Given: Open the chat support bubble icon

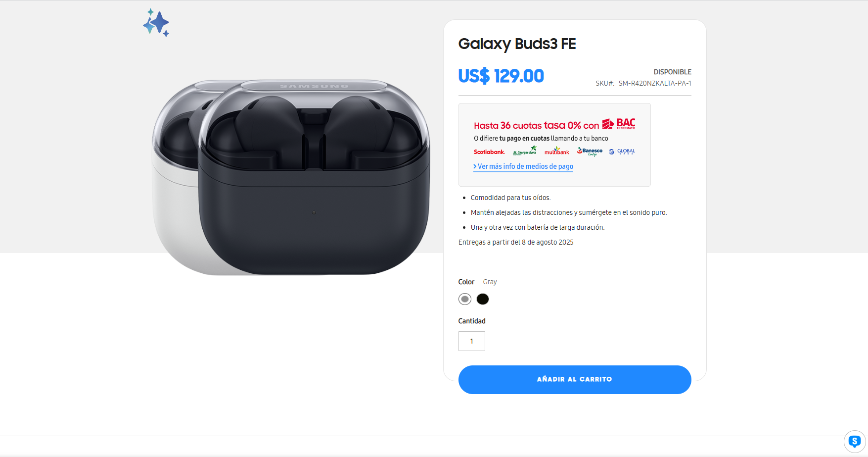Looking at the screenshot, I should pos(854,441).
